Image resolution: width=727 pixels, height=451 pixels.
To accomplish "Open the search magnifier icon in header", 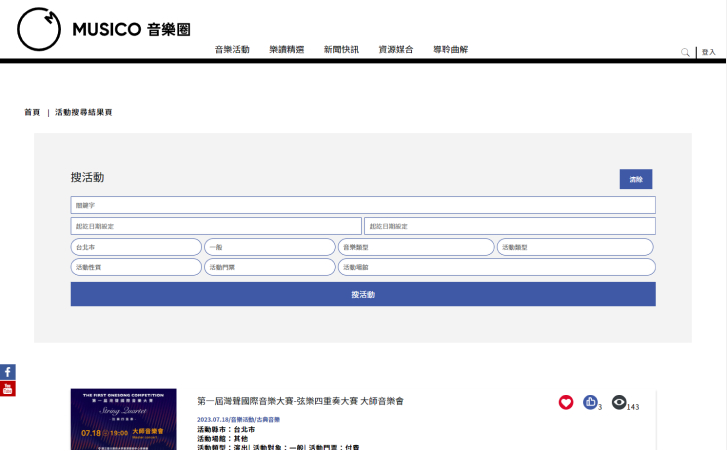I will pyautogui.click(x=685, y=52).
